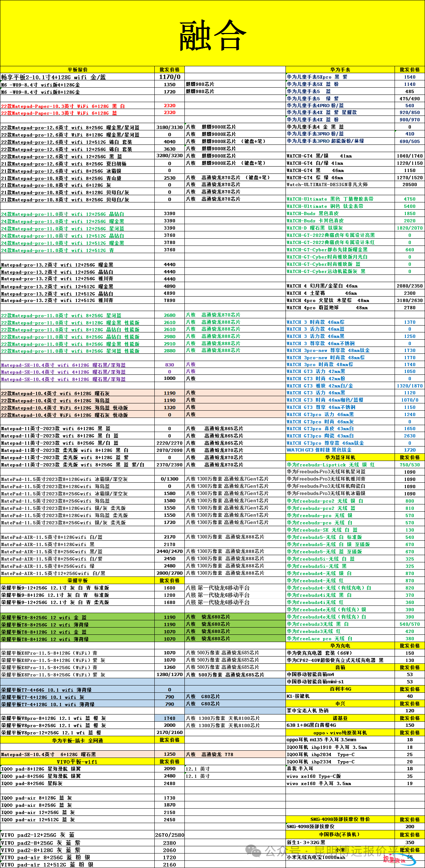Select 中国移动智能音箱mini-s1 cell
This screenshot has width=425, height=868.
[x=340, y=682]
